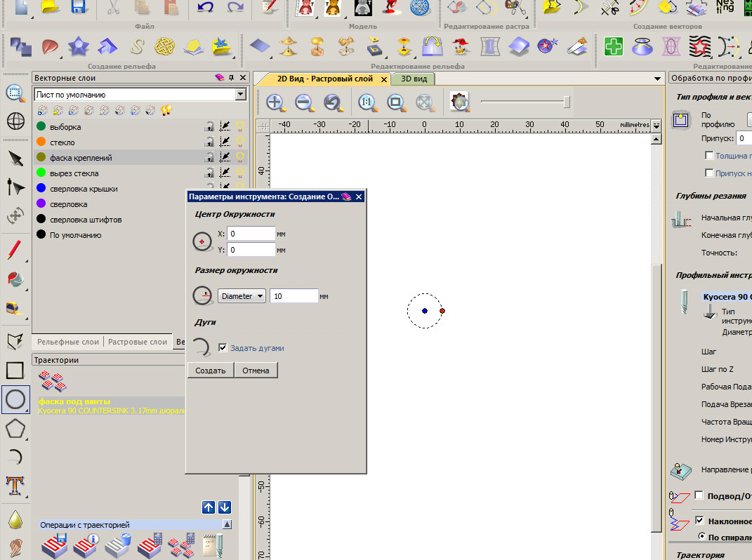Open the Растровые слои tab
The height and width of the screenshot is (560, 752).
[x=138, y=342]
